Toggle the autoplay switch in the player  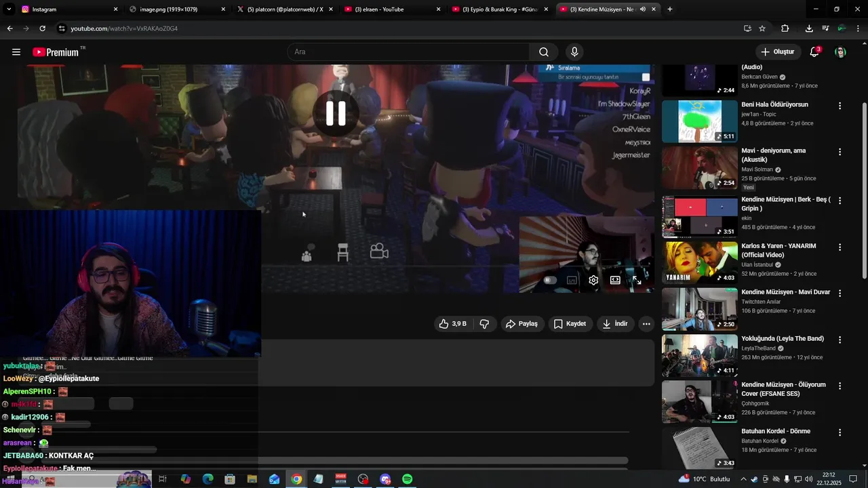tap(550, 280)
